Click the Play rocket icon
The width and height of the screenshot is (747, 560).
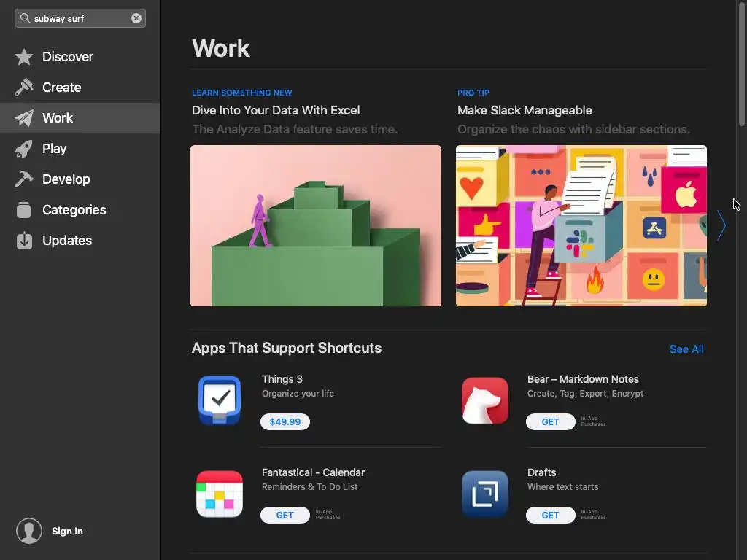point(24,149)
